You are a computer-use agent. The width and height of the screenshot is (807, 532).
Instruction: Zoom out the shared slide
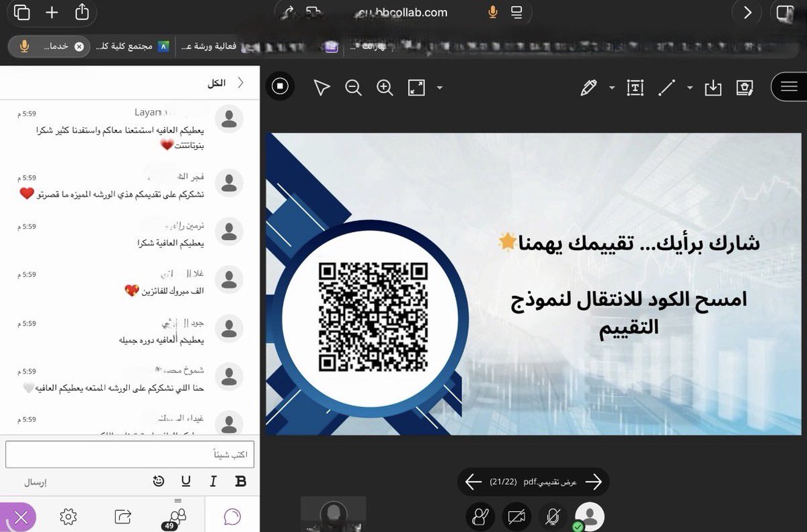pos(354,87)
